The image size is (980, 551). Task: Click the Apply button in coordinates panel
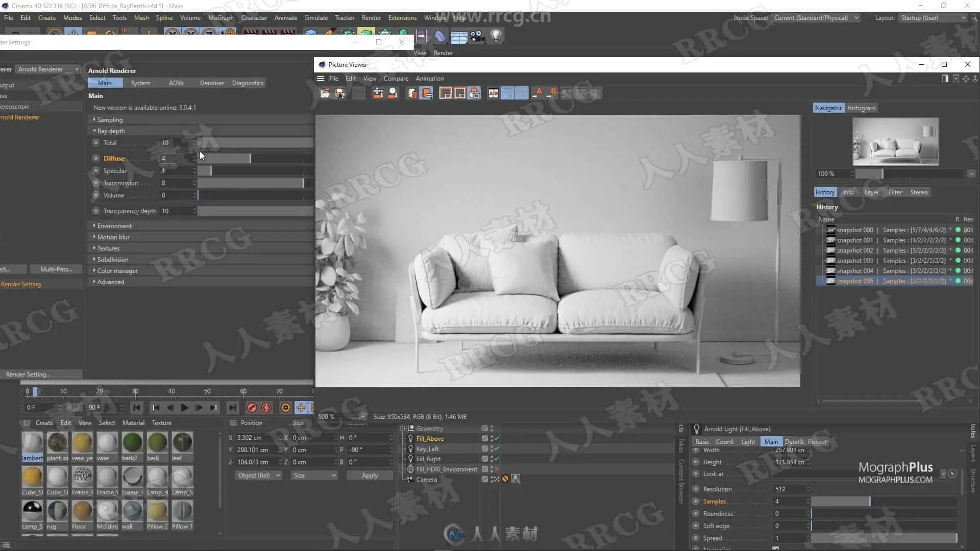click(x=370, y=475)
